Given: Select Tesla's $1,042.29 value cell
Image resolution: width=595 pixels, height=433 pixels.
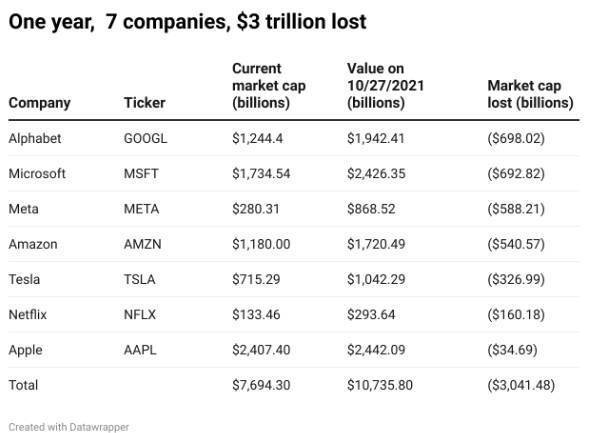Looking at the screenshot, I should coord(376,279).
